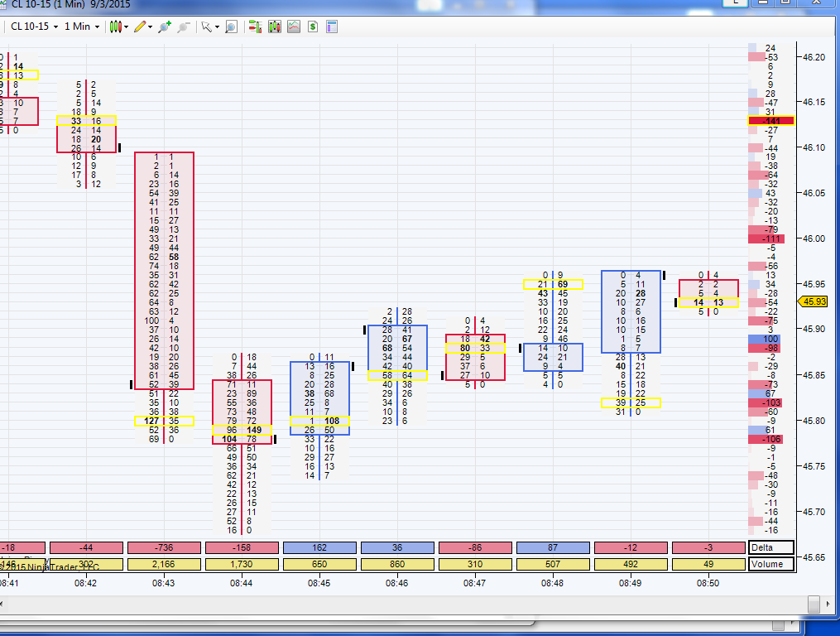Open the chart trader icon
The height and width of the screenshot is (636, 840).
(x=256, y=26)
